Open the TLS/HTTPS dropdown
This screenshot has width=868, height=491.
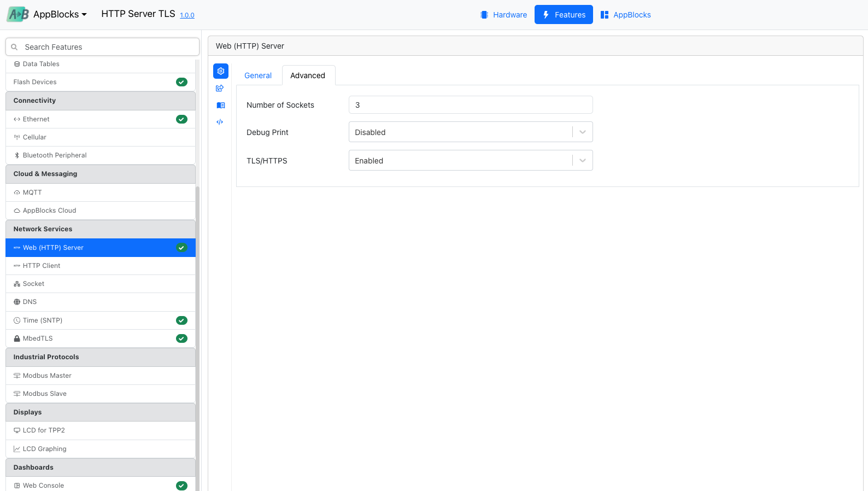point(471,160)
